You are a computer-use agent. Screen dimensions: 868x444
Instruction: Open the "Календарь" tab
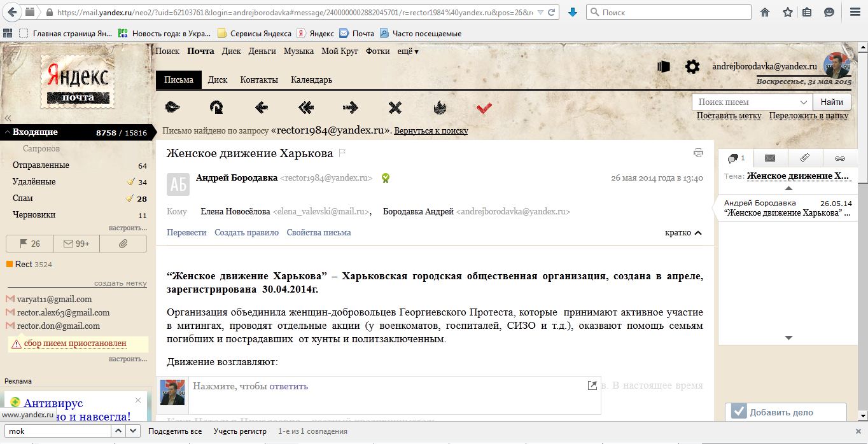click(x=311, y=80)
